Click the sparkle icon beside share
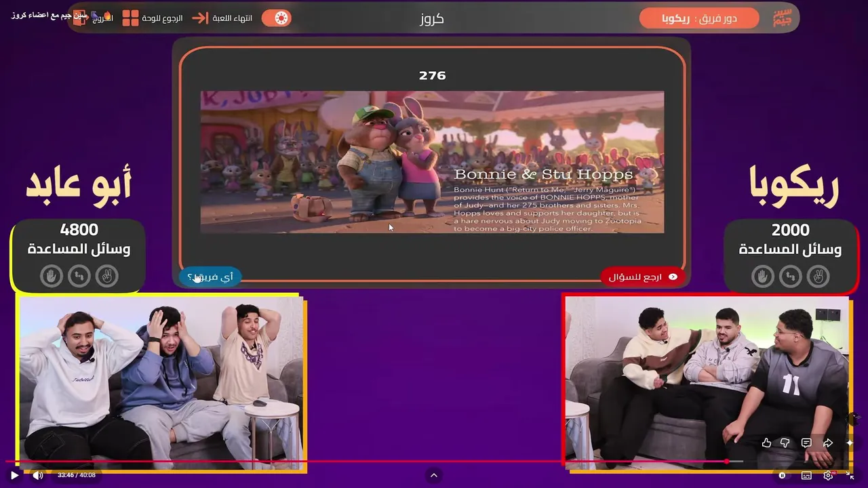 [x=850, y=443]
